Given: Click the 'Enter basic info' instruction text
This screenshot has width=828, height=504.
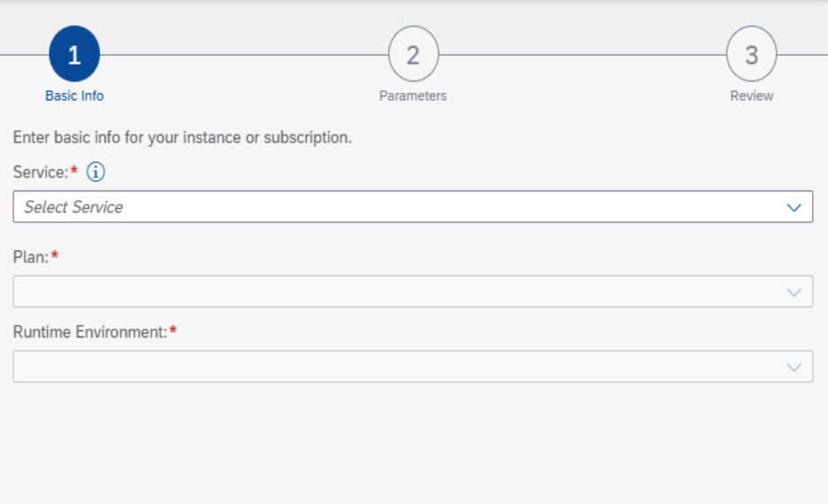Looking at the screenshot, I should [x=183, y=138].
